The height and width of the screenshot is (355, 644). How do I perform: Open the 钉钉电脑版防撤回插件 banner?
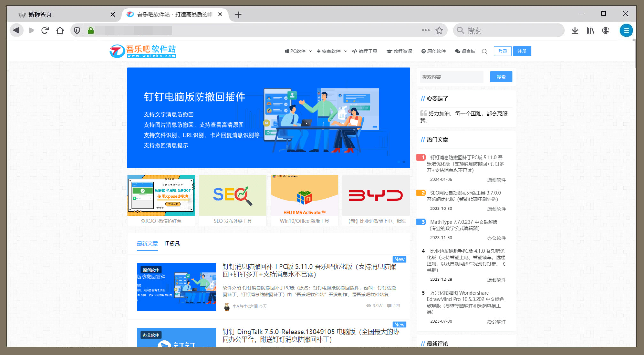(268, 117)
